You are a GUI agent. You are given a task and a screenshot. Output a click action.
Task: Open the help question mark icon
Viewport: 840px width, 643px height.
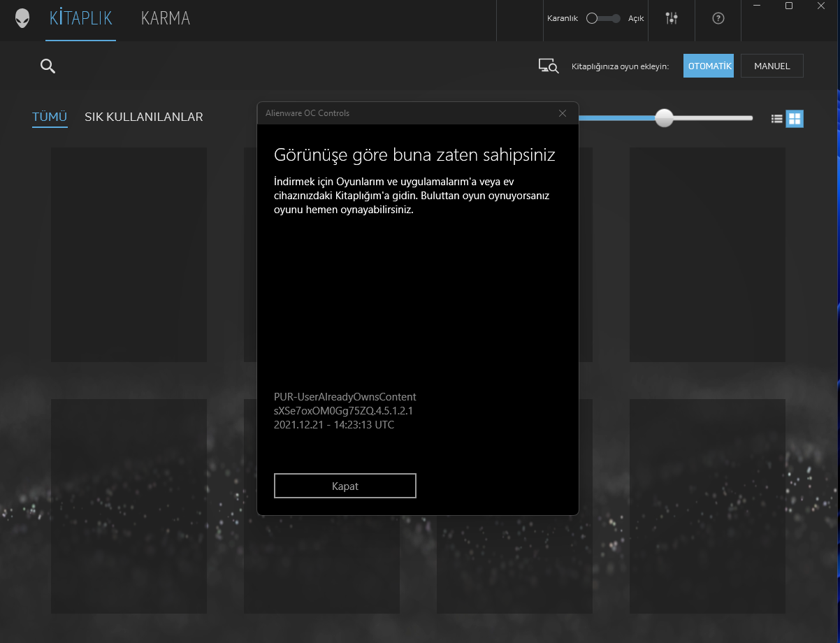[x=718, y=19]
